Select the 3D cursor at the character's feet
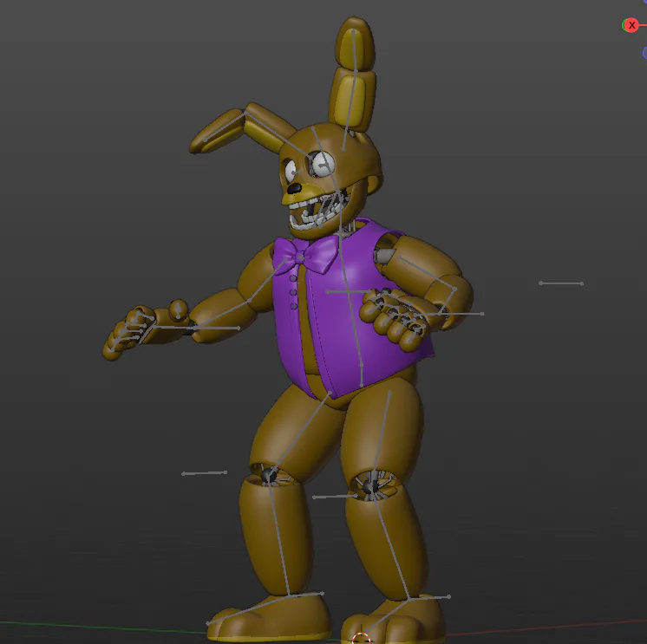Screen dimensions: 647x644 362,638
